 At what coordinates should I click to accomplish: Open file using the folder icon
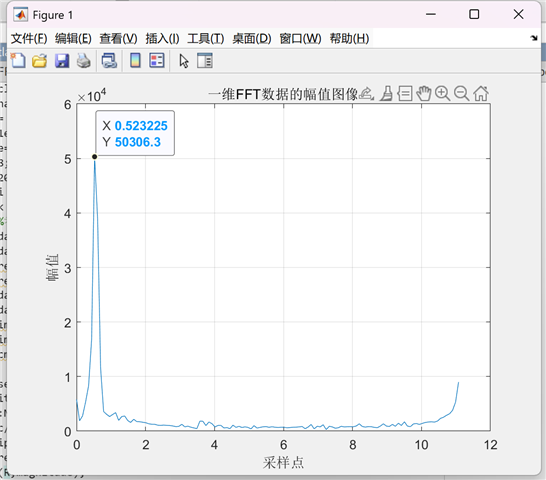tap(40, 61)
